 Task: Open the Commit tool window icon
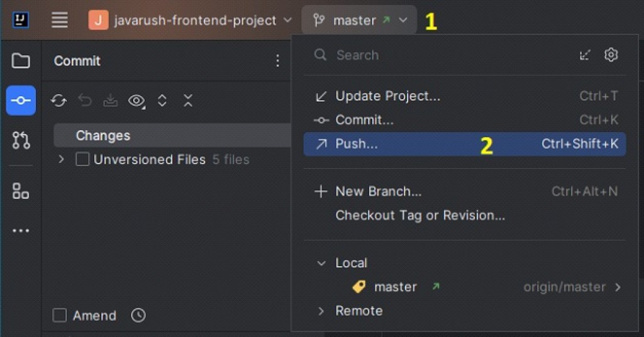coord(21,101)
